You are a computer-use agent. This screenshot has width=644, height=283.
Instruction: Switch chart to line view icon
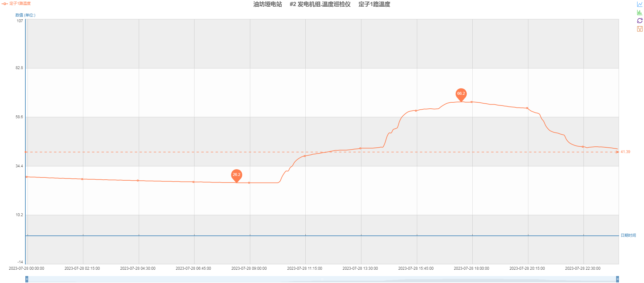click(x=640, y=4)
